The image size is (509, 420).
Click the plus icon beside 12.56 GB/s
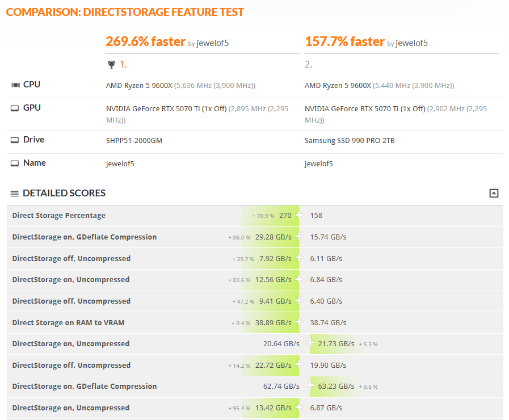[299, 279]
